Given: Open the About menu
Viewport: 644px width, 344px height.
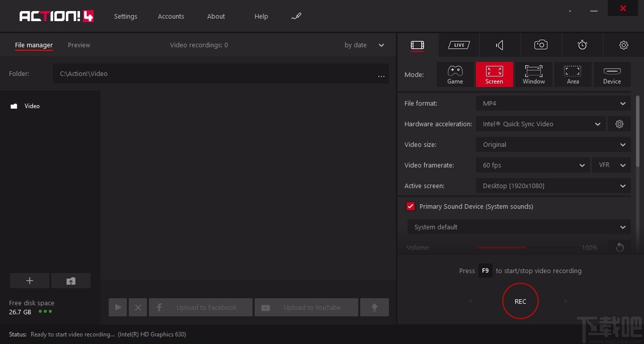Looking at the screenshot, I should [x=216, y=17].
